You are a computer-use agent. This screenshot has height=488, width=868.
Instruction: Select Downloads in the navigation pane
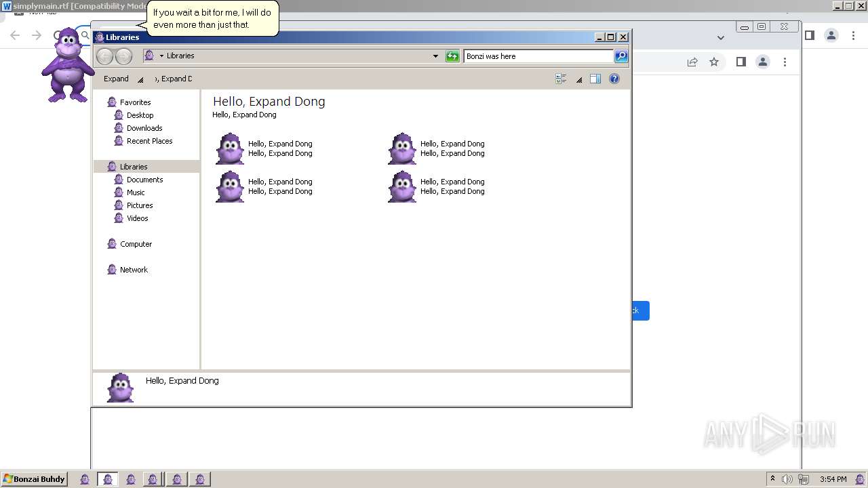tap(144, 128)
